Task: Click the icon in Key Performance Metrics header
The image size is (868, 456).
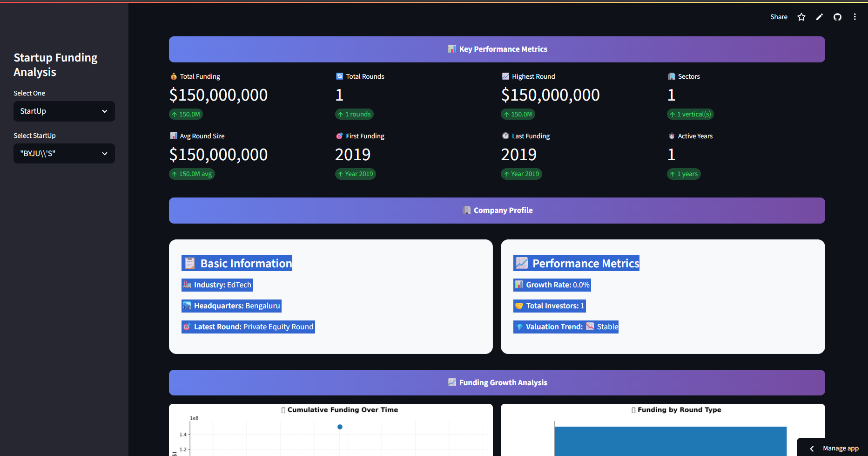Action: pos(452,49)
